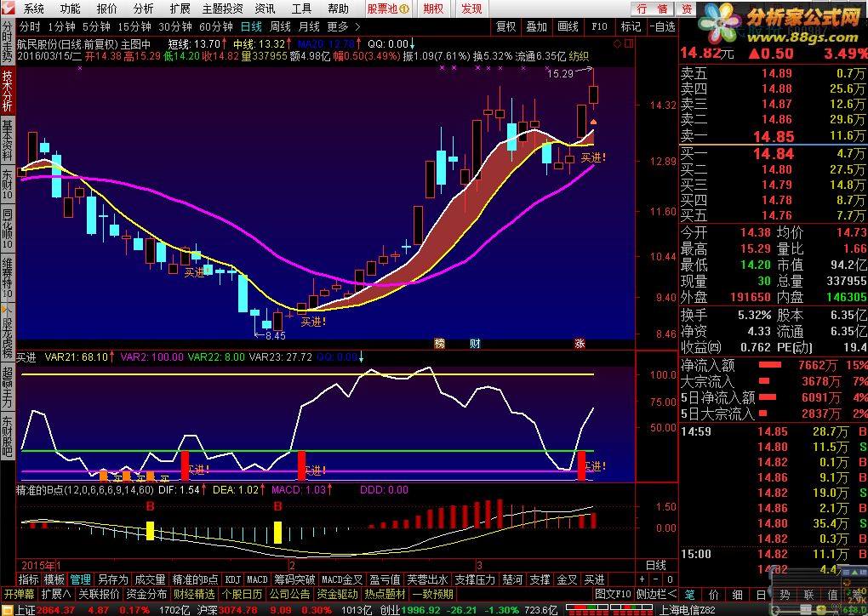
Task: Open the 模板 template tab
Action: click(54, 579)
